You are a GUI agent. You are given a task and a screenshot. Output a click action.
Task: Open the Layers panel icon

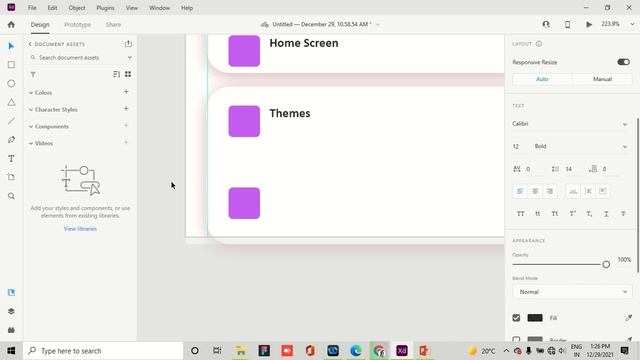11,311
